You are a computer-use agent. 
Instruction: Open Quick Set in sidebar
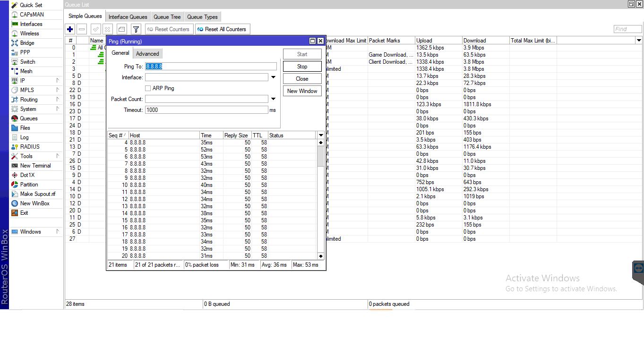coord(31,5)
